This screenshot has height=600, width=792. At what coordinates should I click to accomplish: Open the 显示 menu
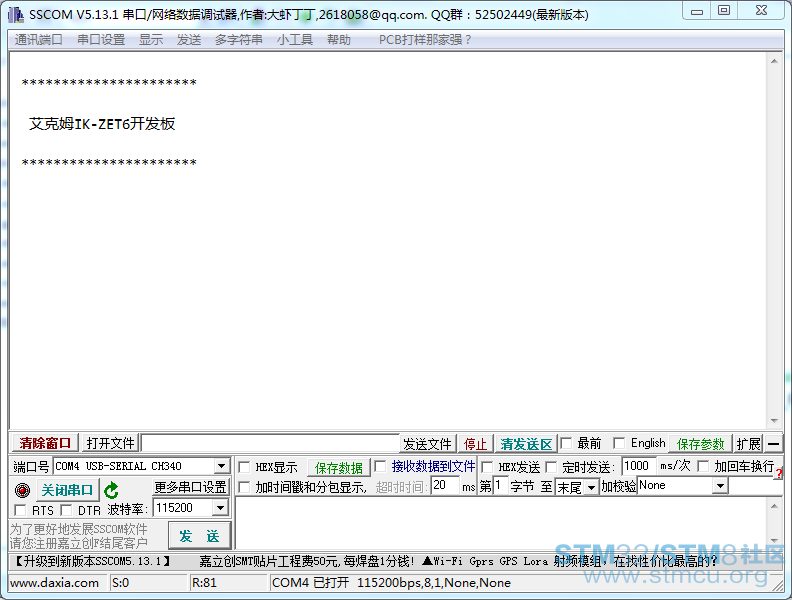click(151, 40)
